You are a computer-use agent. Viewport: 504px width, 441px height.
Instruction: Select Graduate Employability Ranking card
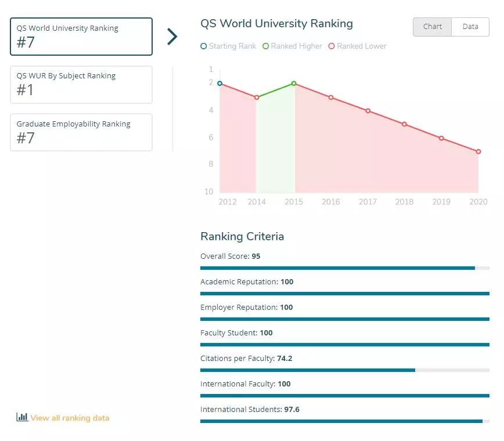click(81, 132)
